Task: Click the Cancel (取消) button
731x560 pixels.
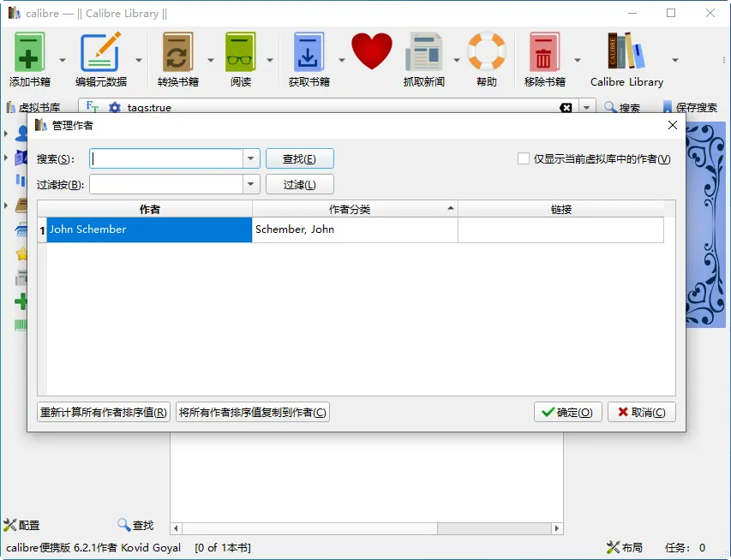Action: 642,413
